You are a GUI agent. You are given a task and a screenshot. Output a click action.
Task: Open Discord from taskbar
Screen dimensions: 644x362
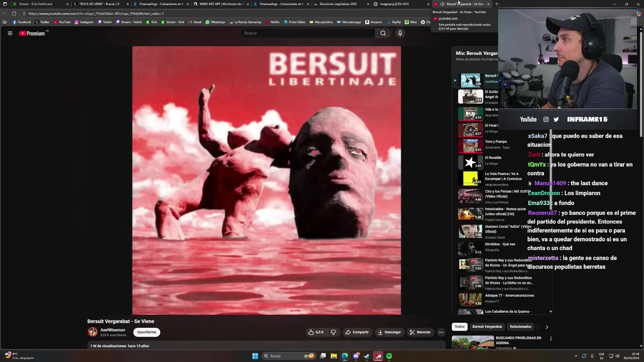(x=356, y=356)
